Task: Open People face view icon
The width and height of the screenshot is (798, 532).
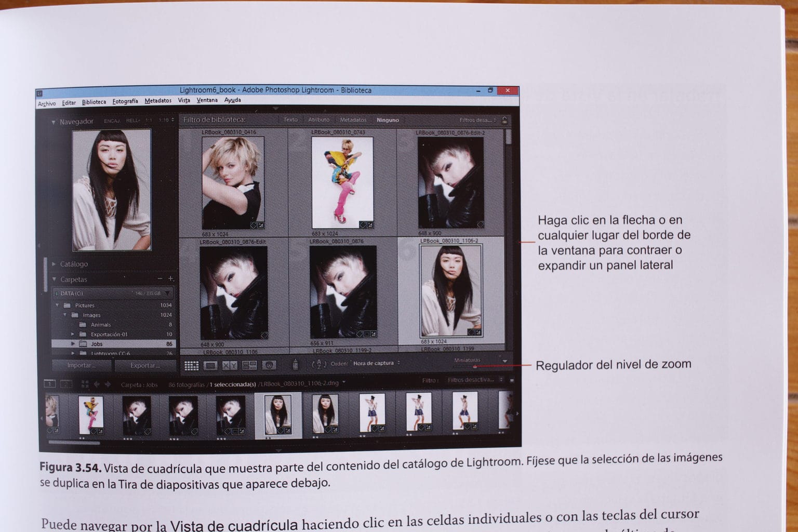Action: [269, 365]
